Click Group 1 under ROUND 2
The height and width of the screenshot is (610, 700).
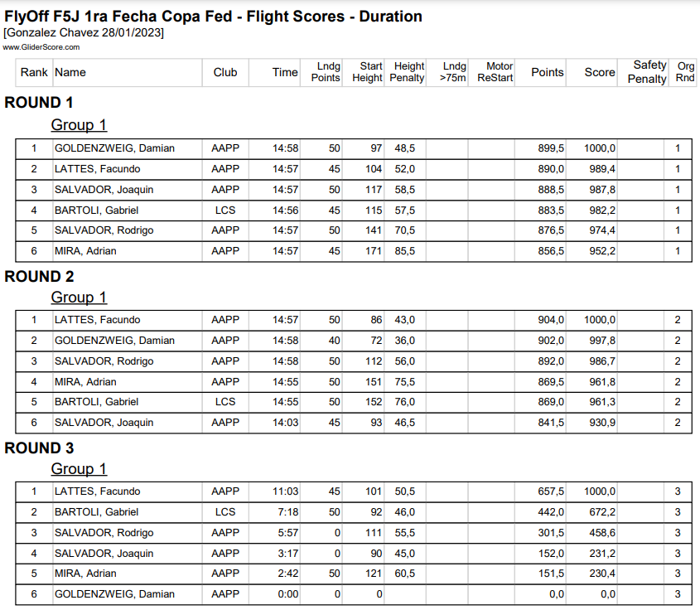[79, 298]
